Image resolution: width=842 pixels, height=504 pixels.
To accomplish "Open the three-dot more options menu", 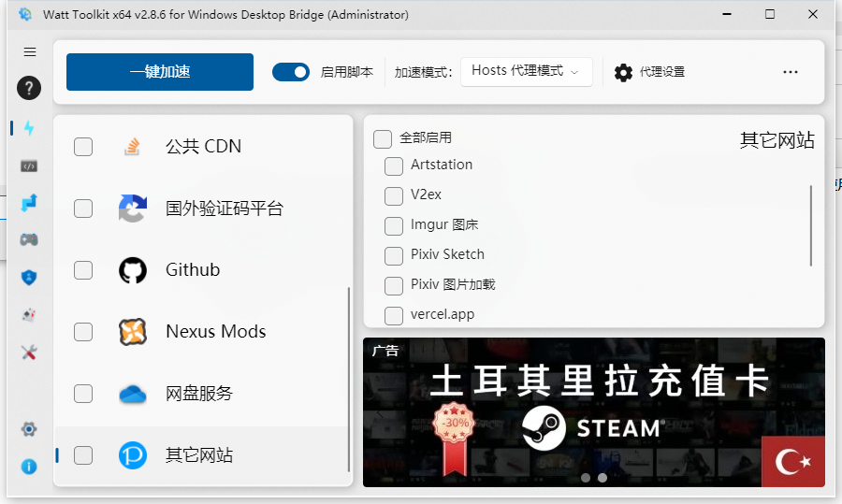I will [x=791, y=72].
